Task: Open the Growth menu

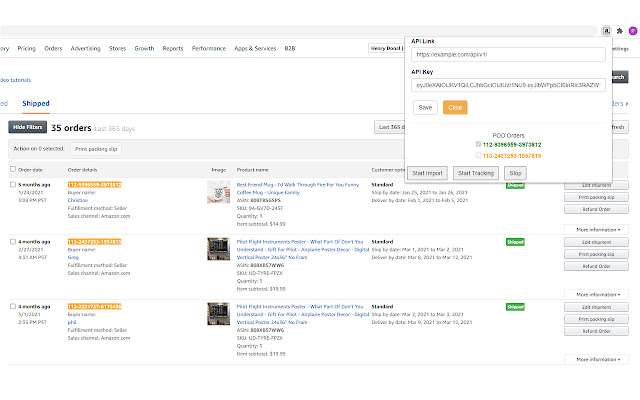Action: (144, 48)
